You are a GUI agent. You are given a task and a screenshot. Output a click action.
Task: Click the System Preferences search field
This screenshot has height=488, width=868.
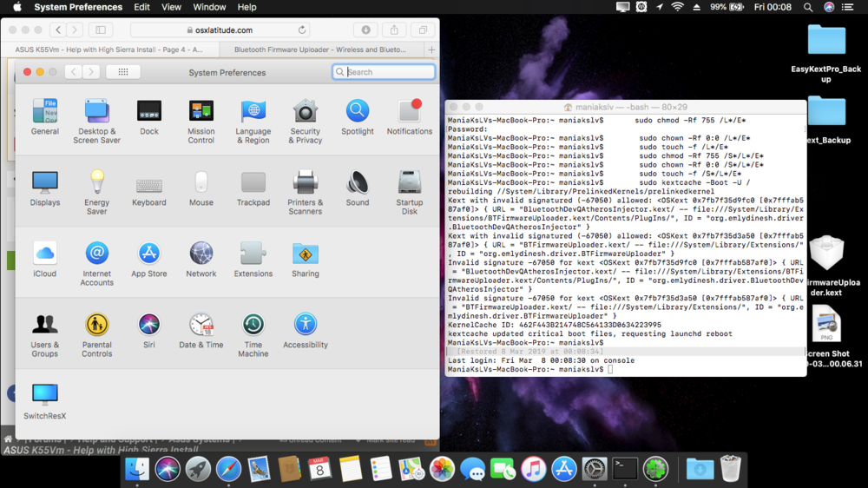pyautogui.click(x=384, y=72)
